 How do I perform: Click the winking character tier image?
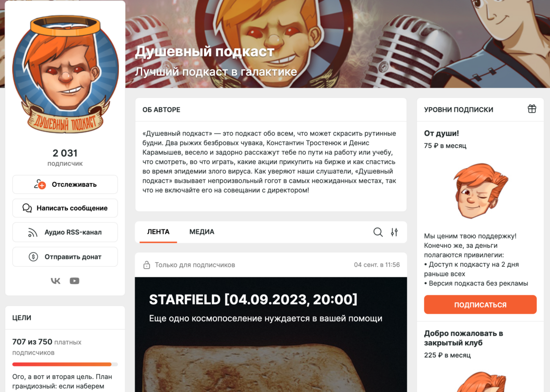point(480,191)
